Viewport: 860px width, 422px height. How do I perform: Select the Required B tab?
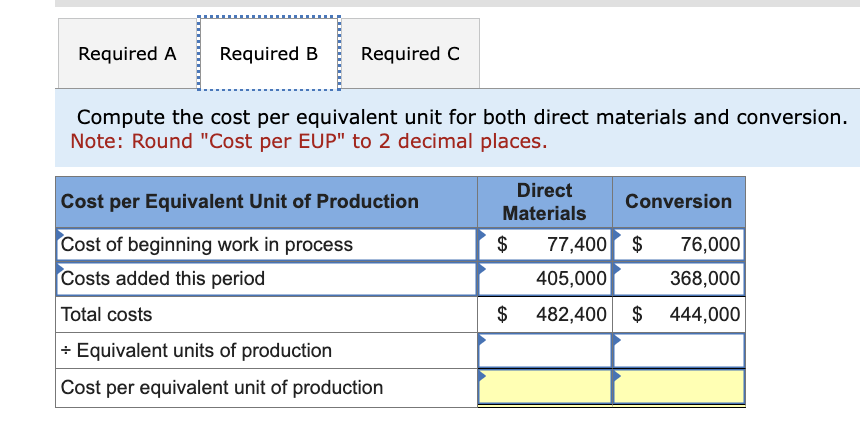(269, 54)
